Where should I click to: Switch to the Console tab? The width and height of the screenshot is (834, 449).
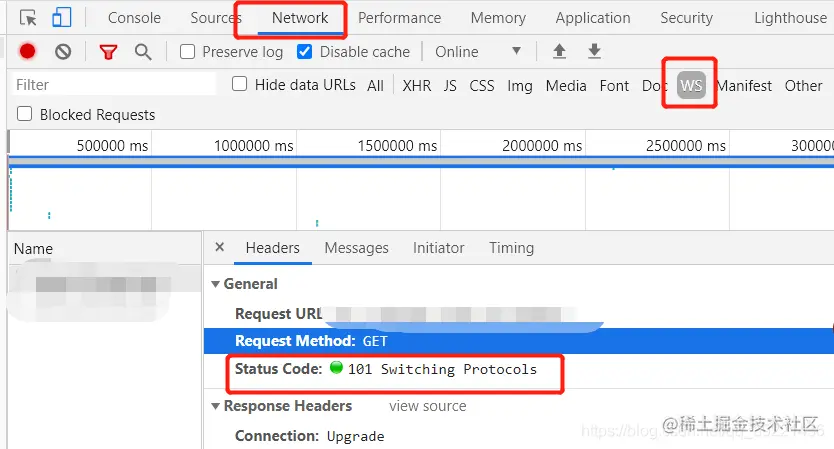[x=134, y=18]
